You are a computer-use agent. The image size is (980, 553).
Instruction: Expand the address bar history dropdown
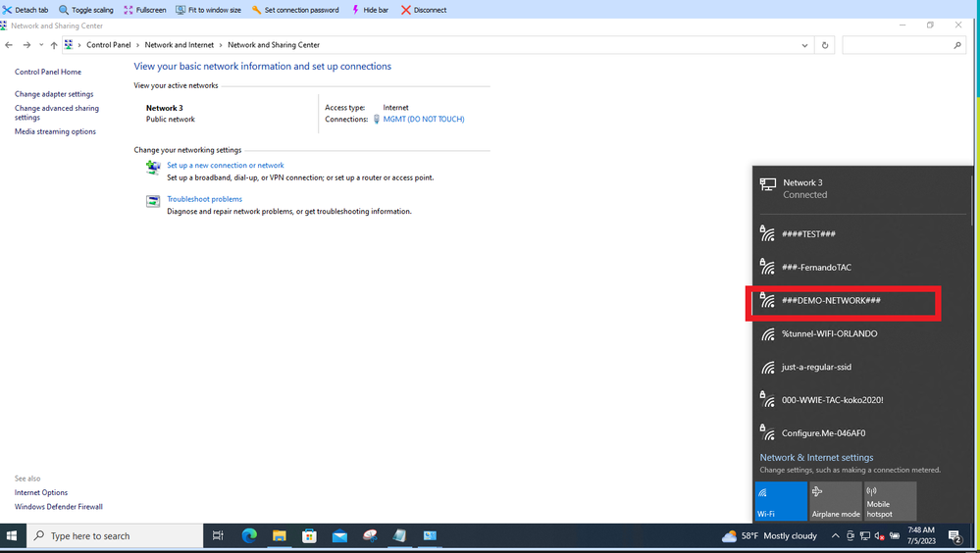pos(804,45)
